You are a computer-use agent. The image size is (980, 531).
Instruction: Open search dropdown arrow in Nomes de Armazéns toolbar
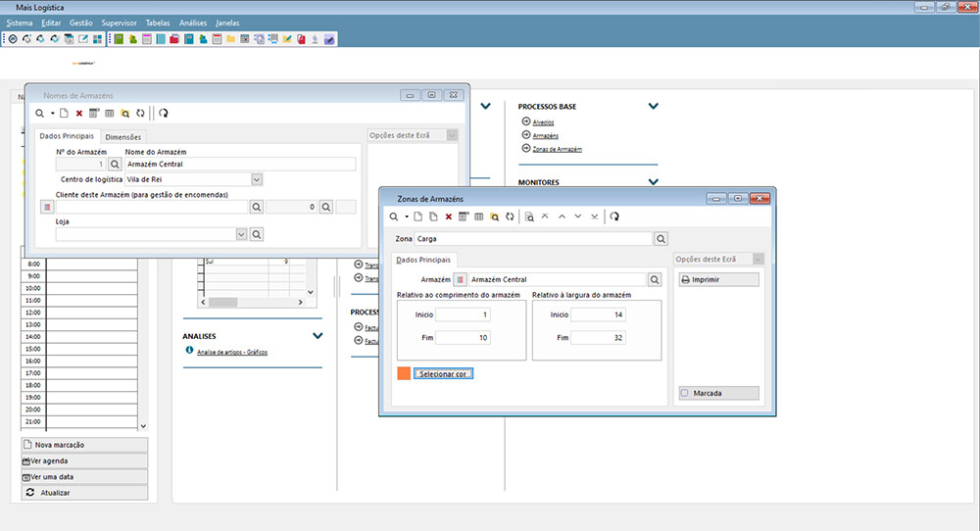(53, 113)
